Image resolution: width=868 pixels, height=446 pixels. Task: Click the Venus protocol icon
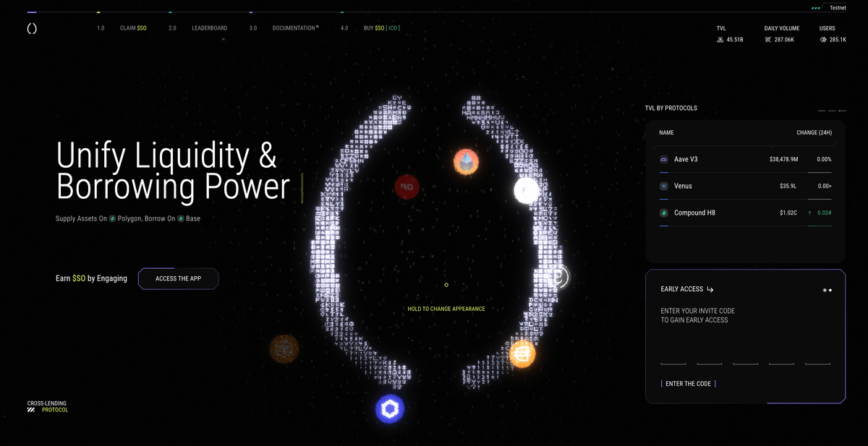pyautogui.click(x=664, y=186)
